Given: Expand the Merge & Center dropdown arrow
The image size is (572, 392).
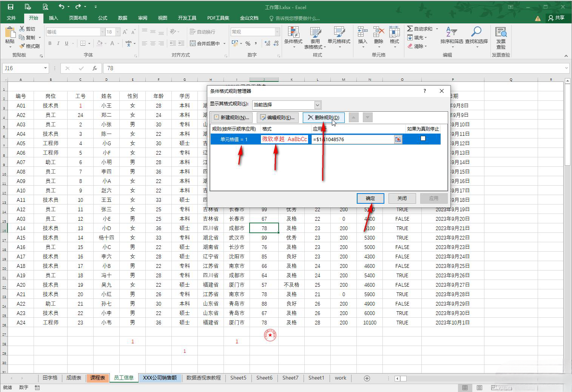Looking at the screenshot, I should (224, 43).
